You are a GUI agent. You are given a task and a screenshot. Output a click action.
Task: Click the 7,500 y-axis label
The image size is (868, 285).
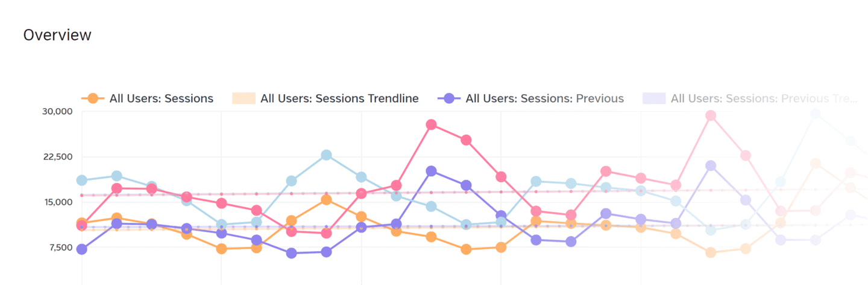click(x=60, y=247)
